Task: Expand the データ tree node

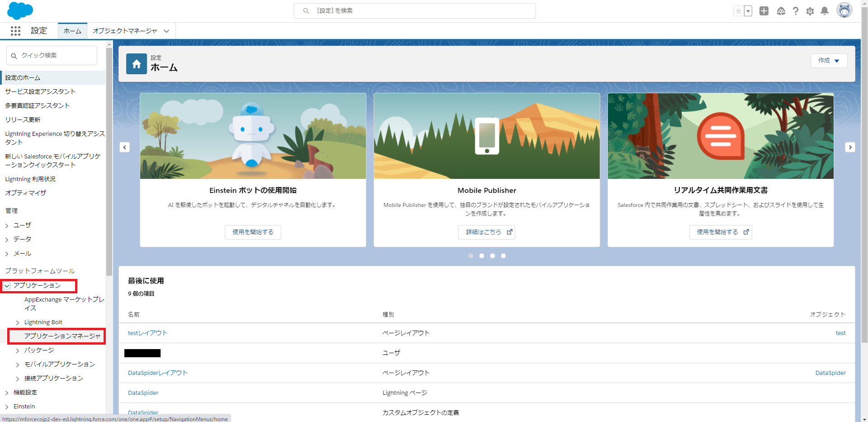Action: [7, 240]
